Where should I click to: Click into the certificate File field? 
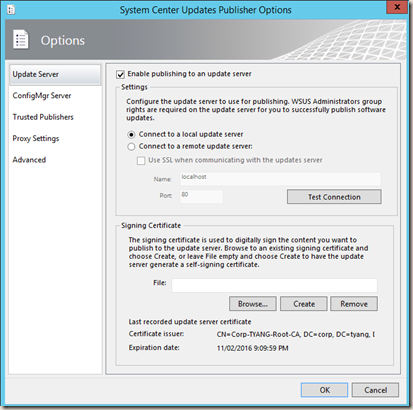click(x=275, y=286)
